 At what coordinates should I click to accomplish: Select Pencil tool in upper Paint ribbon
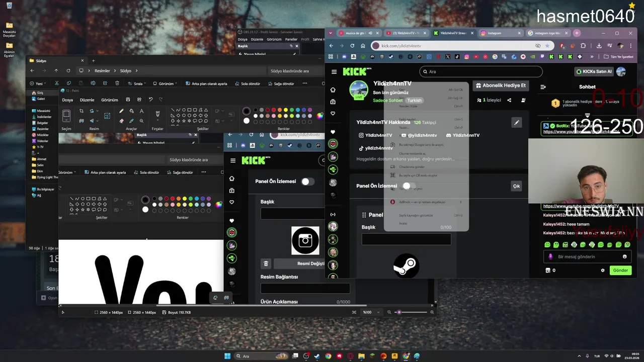tap(121, 111)
